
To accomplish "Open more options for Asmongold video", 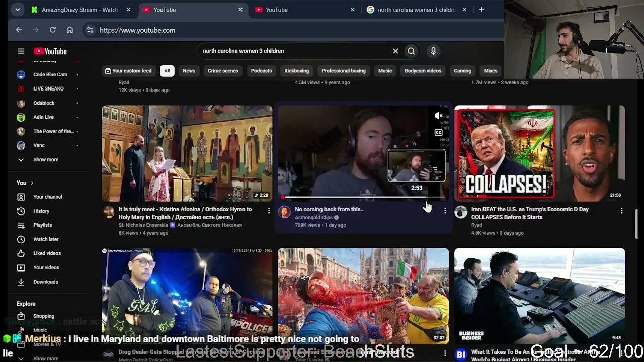I will pos(445,211).
